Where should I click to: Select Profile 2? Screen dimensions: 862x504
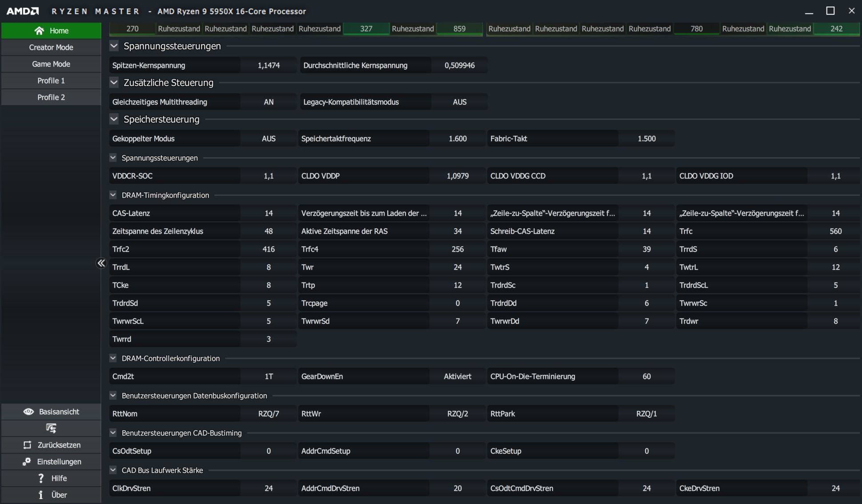tap(51, 97)
